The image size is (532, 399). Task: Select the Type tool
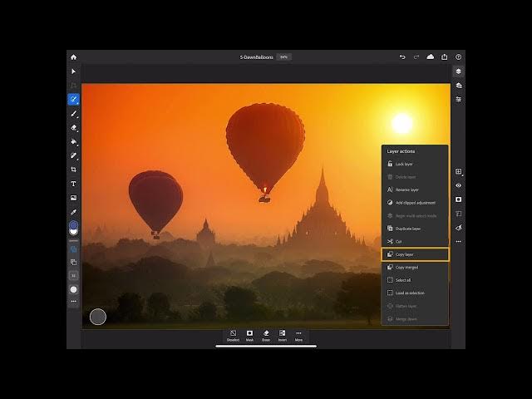pyautogui.click(x=73, y=184)
